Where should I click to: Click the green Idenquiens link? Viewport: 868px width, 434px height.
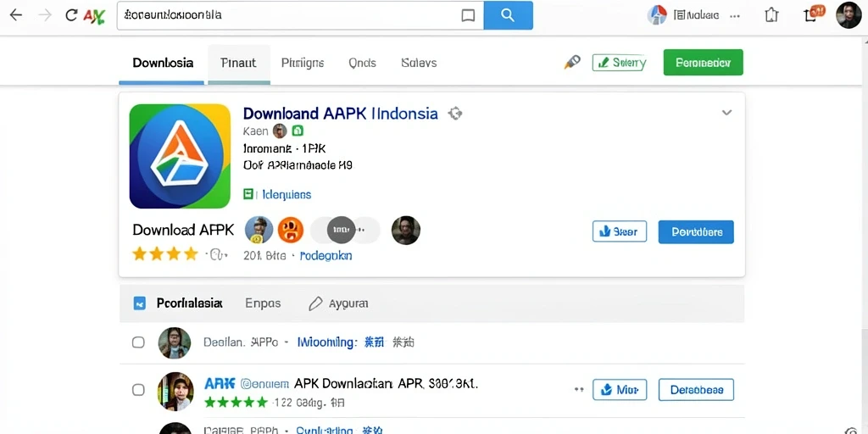tap(287, 194)
